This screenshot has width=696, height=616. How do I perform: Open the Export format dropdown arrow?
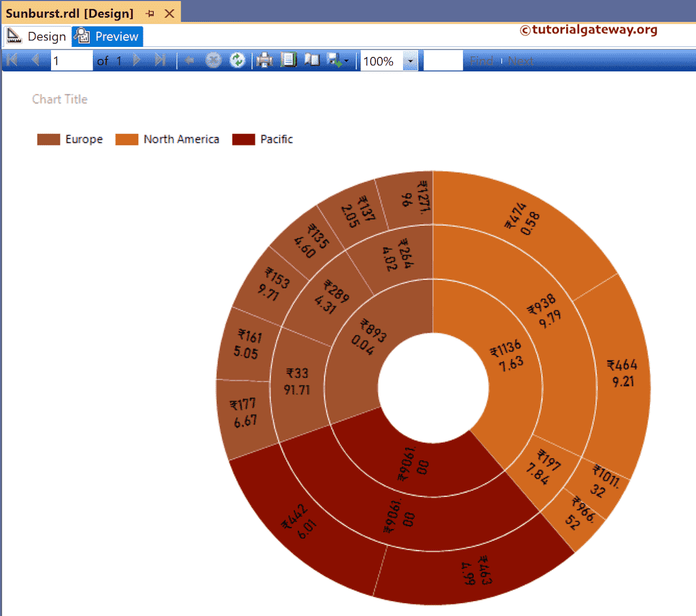345,60
